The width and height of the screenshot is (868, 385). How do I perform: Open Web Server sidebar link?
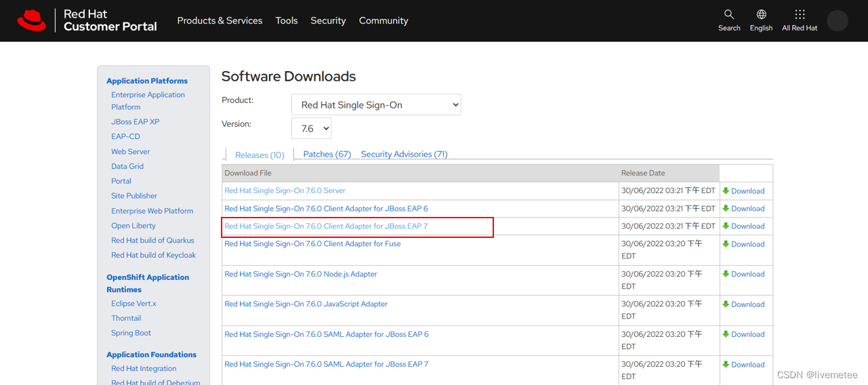click(x=131, y=151)
